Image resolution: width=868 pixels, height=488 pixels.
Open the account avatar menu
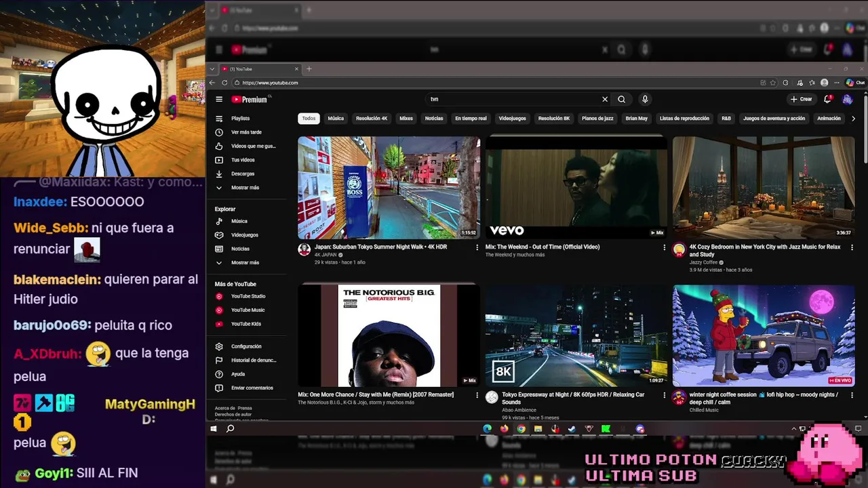click(848, 99)
